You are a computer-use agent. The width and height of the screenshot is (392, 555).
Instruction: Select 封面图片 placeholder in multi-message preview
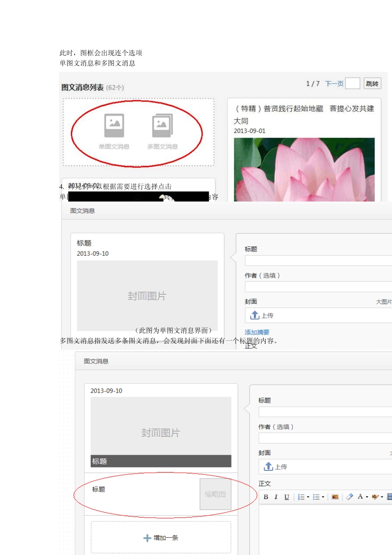tap(161, 426)
